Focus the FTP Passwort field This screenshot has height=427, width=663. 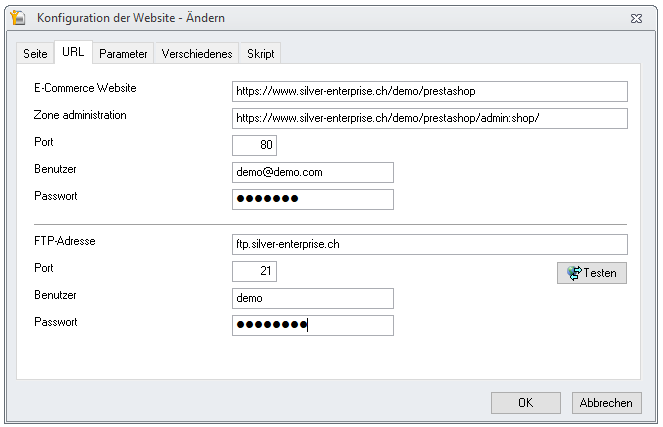pos(312,325)
